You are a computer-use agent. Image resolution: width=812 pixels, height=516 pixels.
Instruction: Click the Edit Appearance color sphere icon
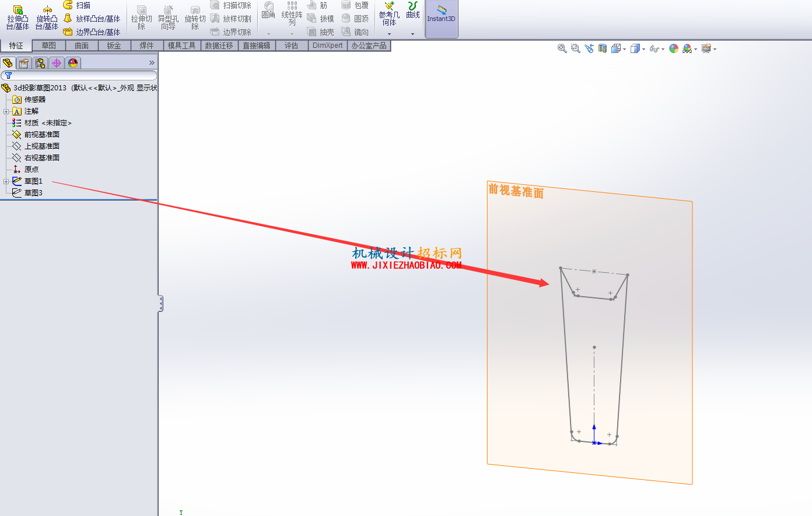click(674, 49)
